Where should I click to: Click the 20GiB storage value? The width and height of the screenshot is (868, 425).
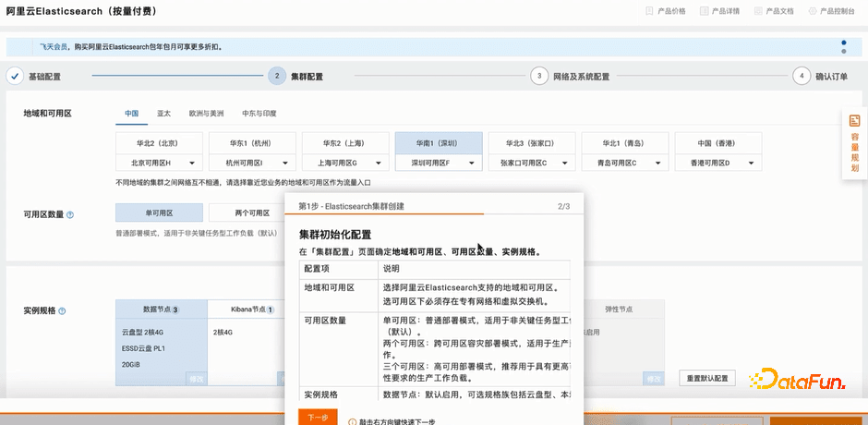[130, 365]
